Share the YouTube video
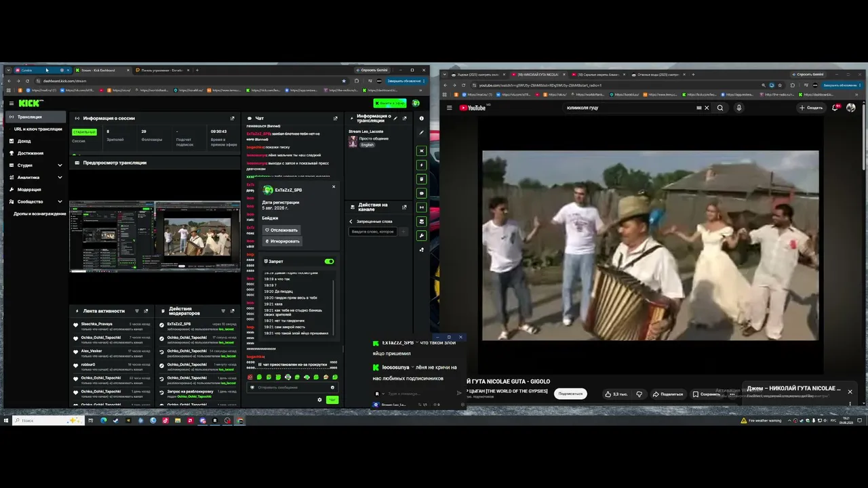The width and height of the screenshot is (868, 488). click(x=668, y=394)
